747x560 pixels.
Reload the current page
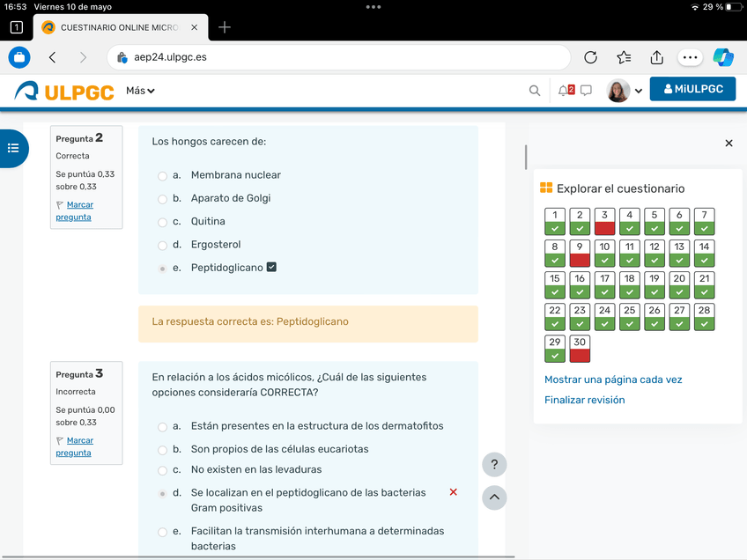[x=590, y=57]
